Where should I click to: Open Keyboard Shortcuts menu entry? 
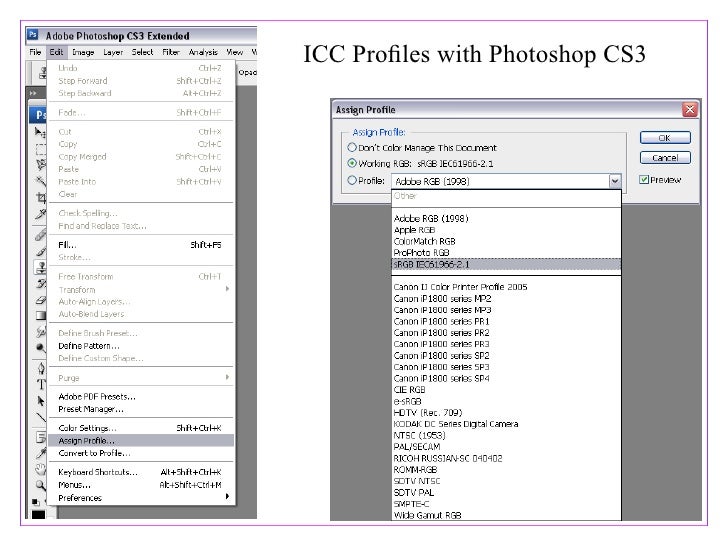point(141,472)
